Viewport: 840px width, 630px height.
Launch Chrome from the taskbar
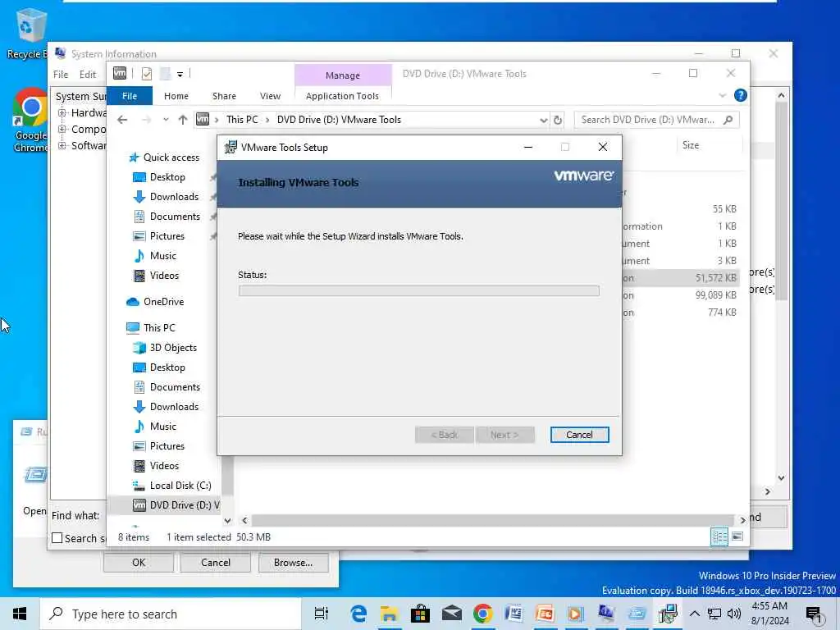click(x=482, y=614)
